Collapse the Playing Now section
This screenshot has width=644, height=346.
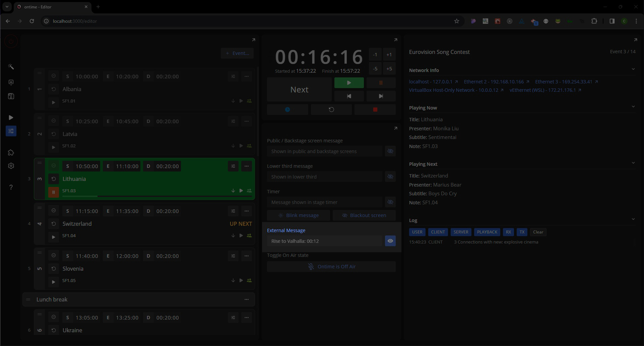[633, 107]
